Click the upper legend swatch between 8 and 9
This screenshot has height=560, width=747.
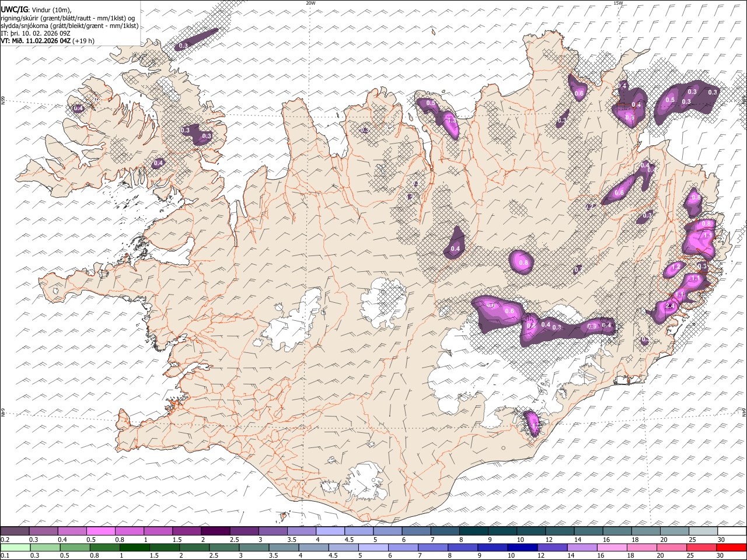pos(474,531)
